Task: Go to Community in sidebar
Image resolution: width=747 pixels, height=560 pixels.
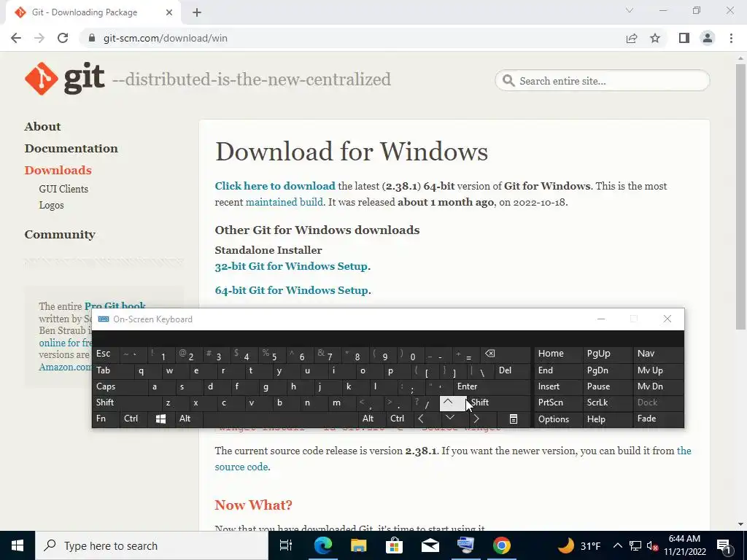Action: click(60, 234)
